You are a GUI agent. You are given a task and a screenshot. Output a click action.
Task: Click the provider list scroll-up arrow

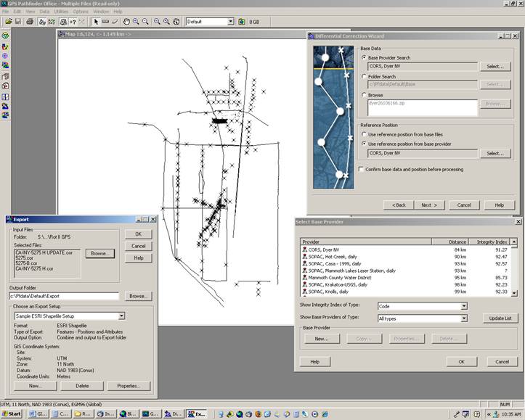[514, 242]
